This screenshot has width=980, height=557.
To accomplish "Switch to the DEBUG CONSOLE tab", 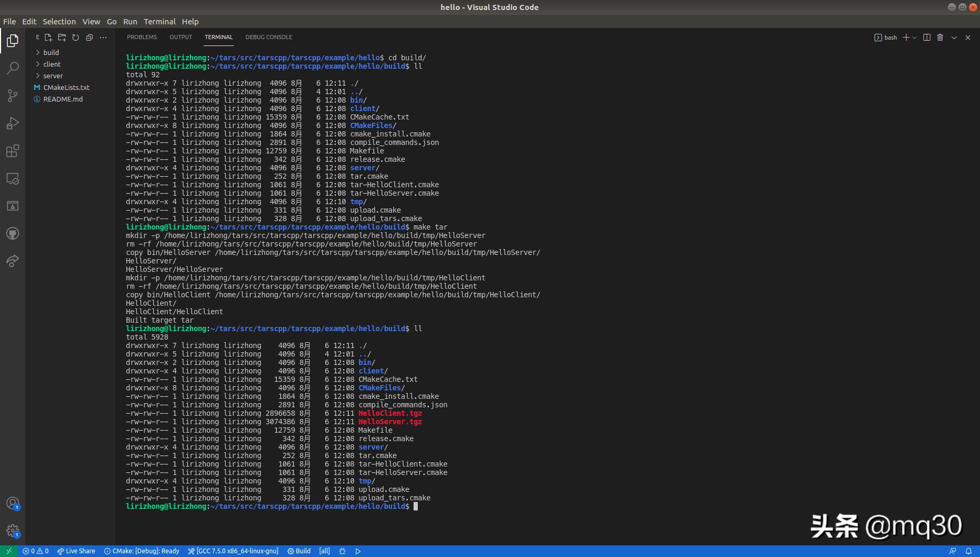I will (x=269, y=37).
